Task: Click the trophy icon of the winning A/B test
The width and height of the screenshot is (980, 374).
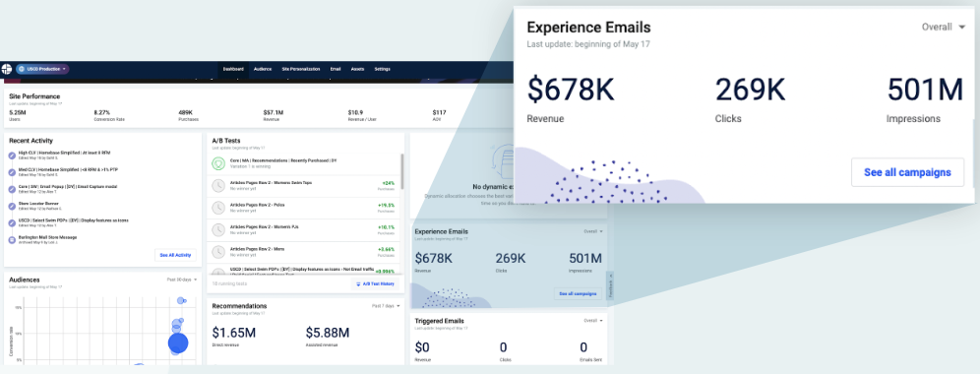Action: [218, 163]
